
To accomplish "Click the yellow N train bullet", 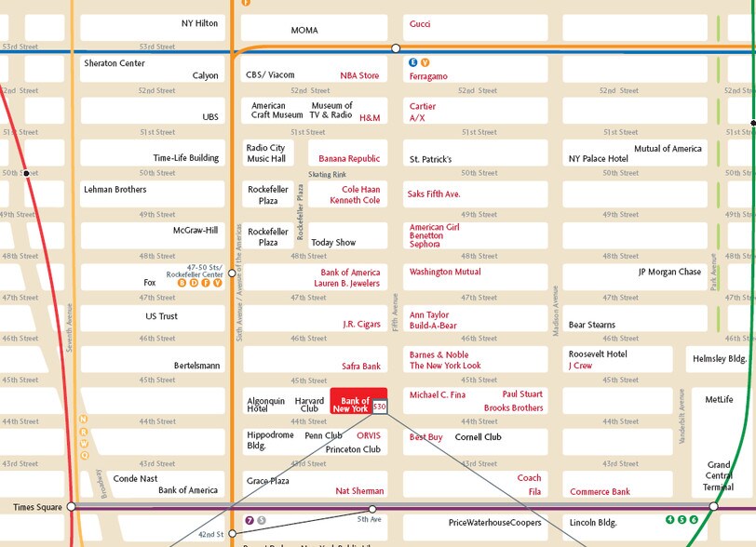I will (84, 419).
